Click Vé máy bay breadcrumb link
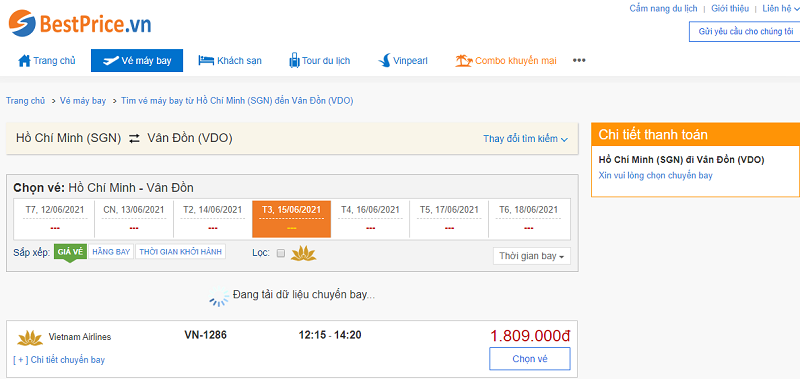800x379 pixels. 83,100
